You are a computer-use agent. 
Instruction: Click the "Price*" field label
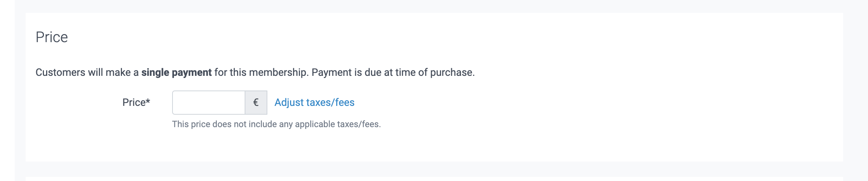click(134, 103)
